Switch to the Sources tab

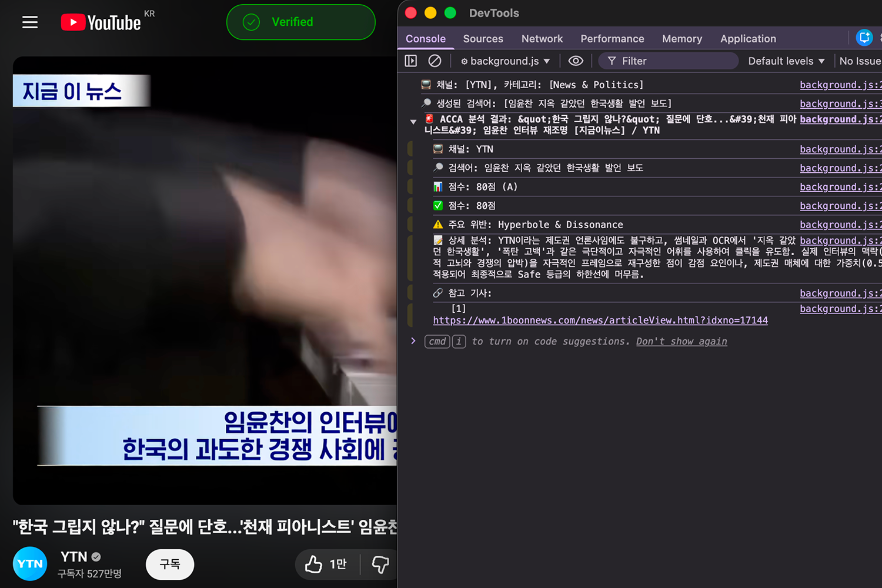coord(483,39)
